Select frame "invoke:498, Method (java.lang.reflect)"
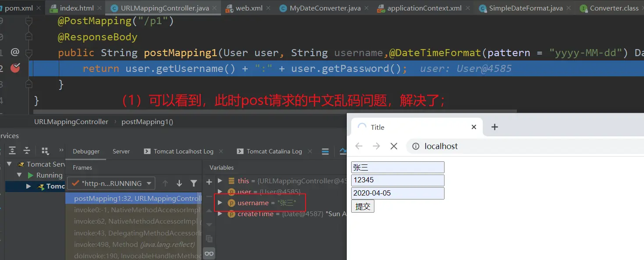This screenshot has width=644, height=260. [134, 244]
